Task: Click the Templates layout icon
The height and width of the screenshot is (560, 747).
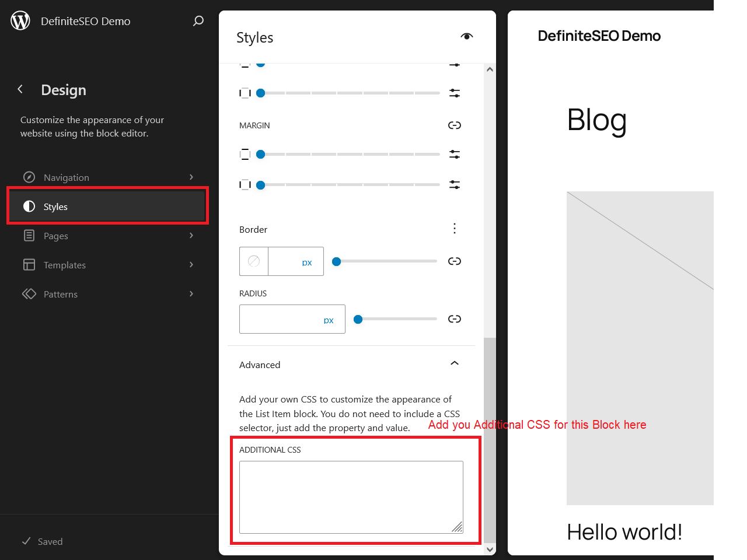Action: pyautogui.click(x=29, y=265)
